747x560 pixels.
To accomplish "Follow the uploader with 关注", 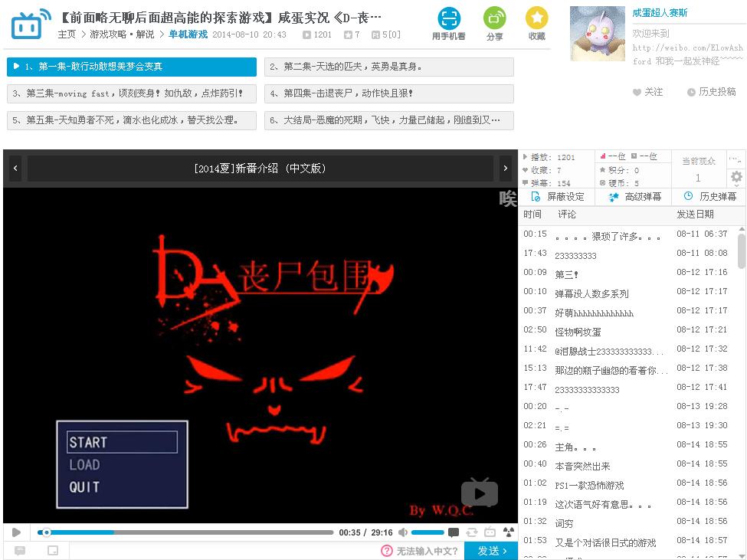I will click(647, 92).
